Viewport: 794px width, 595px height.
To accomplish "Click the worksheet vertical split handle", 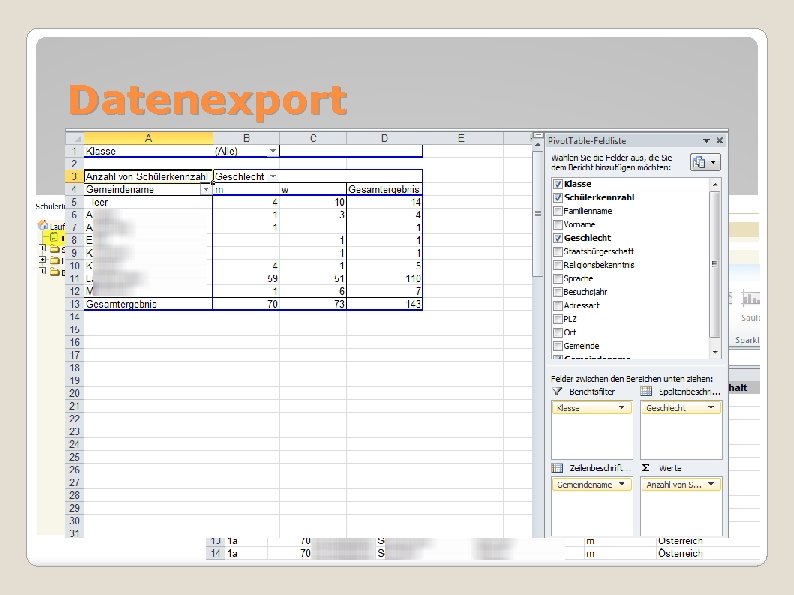I will coord(537,135).
